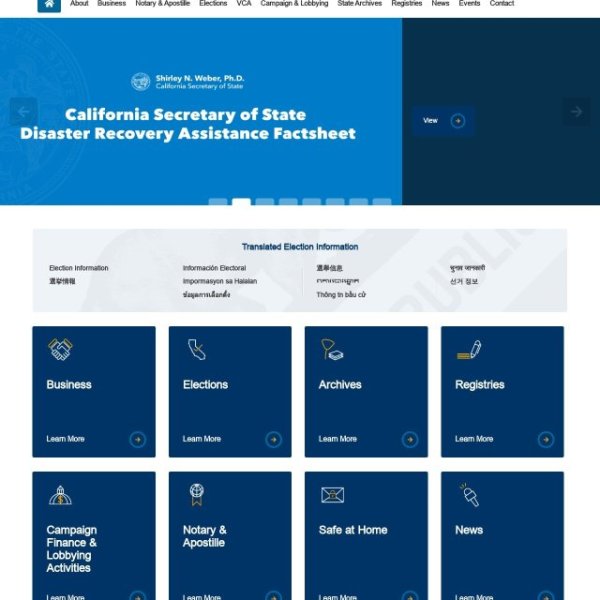Show next carousel slide with right arrow
The image size is (600, 600).
(576, 112)
